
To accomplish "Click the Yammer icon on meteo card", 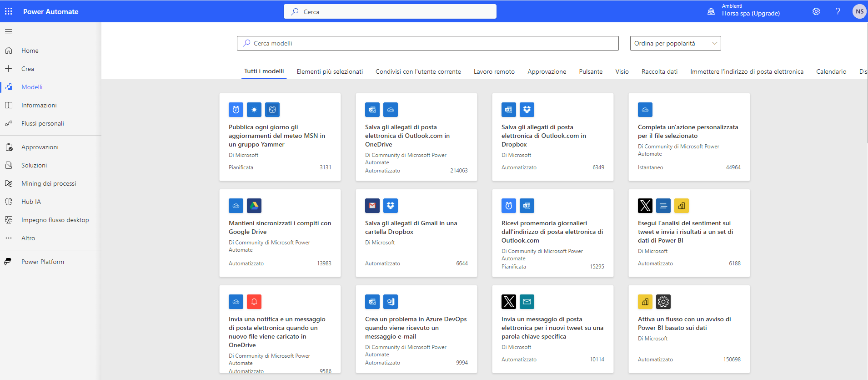I will point(272,110).
